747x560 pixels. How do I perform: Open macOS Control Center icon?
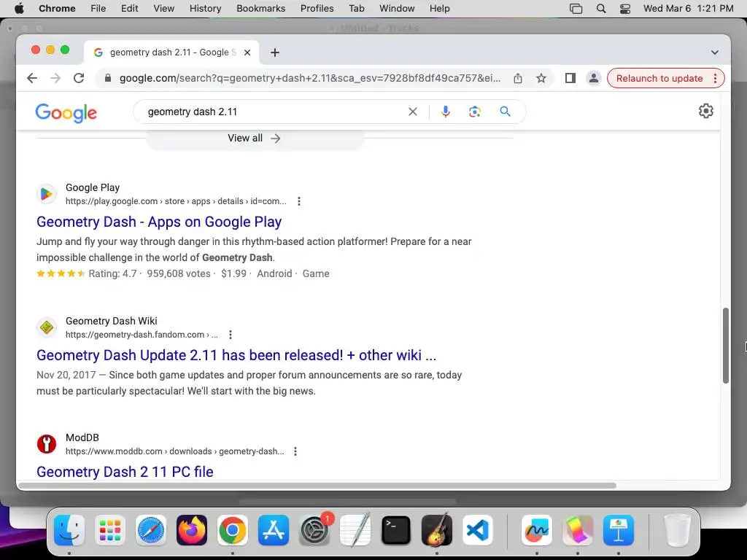(x=625, y=9)
